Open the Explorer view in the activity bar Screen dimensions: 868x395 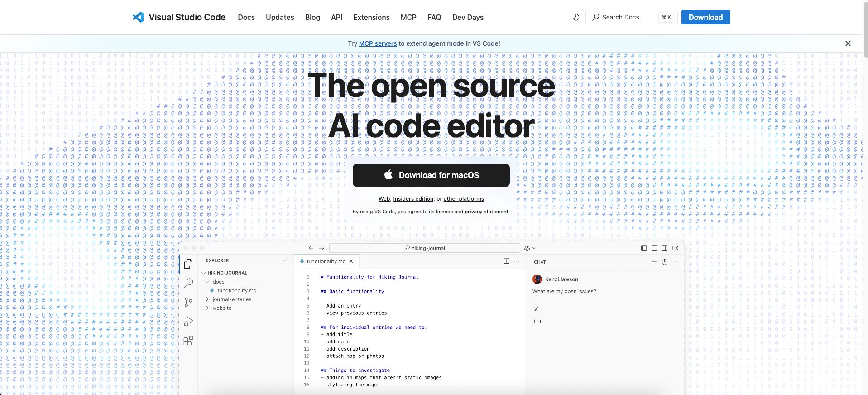pos(188,264)
